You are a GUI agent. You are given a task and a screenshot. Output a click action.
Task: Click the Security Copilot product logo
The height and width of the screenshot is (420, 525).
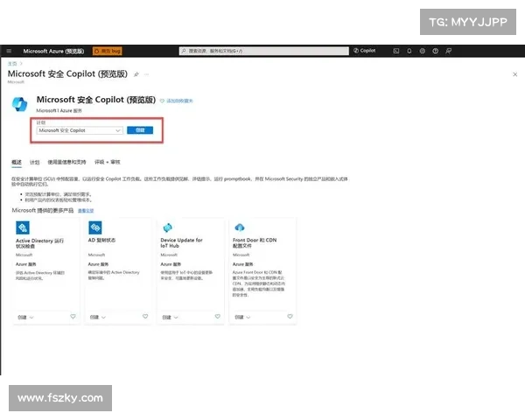[x=20, y=104]
